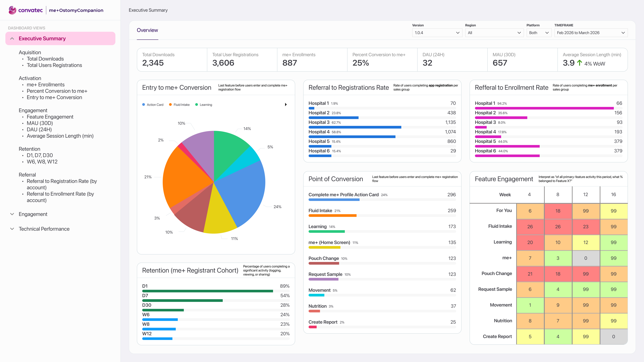Viewport: 644px width, 362px height.
Task: Expand the Engagement sidebar section
Action: pos(12,214)
